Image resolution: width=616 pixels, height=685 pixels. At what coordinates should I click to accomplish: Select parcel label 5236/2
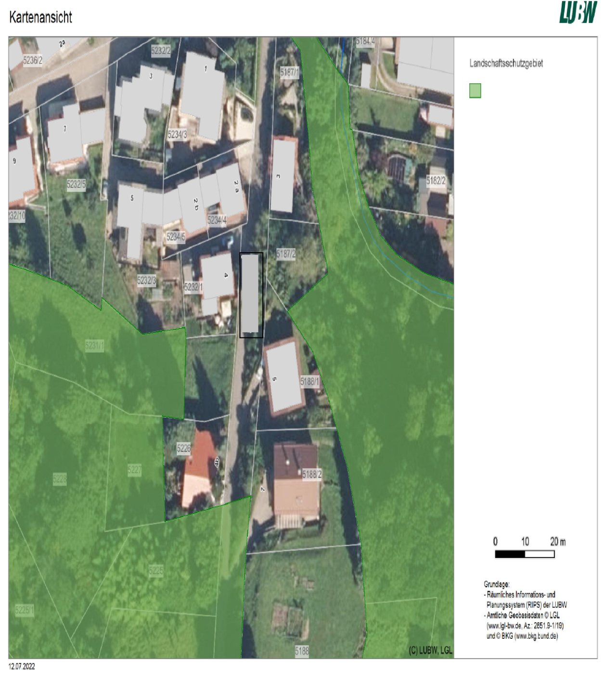(x=33, y=60)
